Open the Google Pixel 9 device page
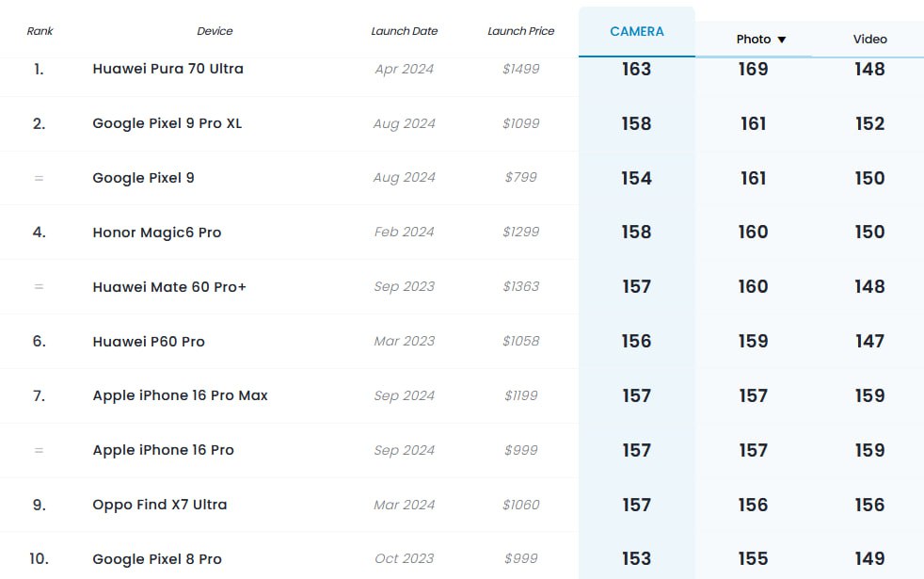This screenshot has width=924, height=579. [143, 178]
